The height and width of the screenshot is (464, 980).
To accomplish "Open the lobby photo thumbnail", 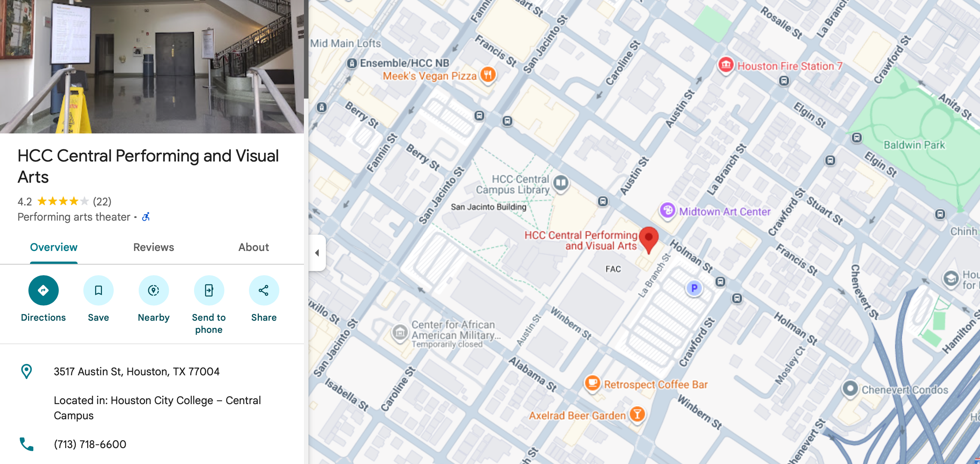I will [152, 67].
